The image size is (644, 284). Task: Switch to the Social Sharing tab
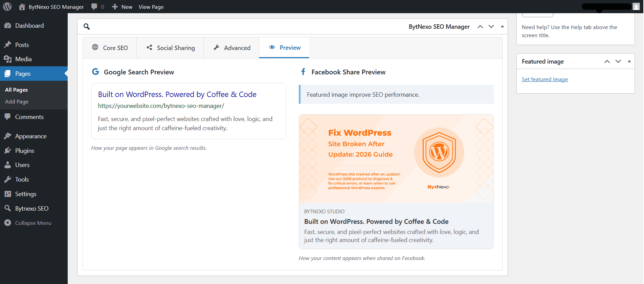tap(171, 48)
